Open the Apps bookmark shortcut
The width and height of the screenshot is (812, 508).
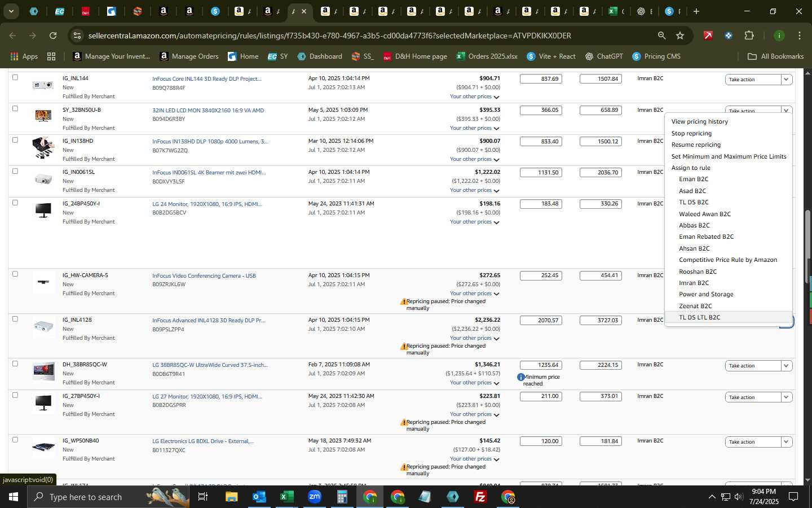(24, 56)
